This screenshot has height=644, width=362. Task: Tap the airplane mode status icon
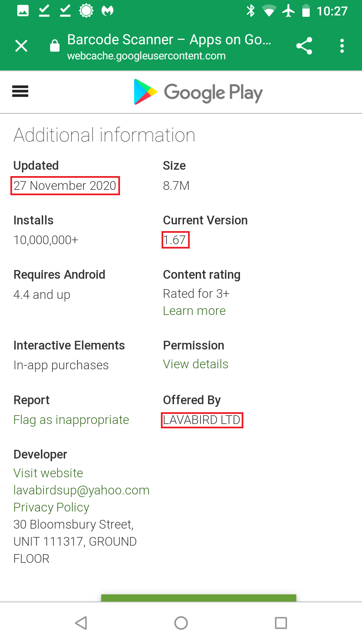click(288, 11)
